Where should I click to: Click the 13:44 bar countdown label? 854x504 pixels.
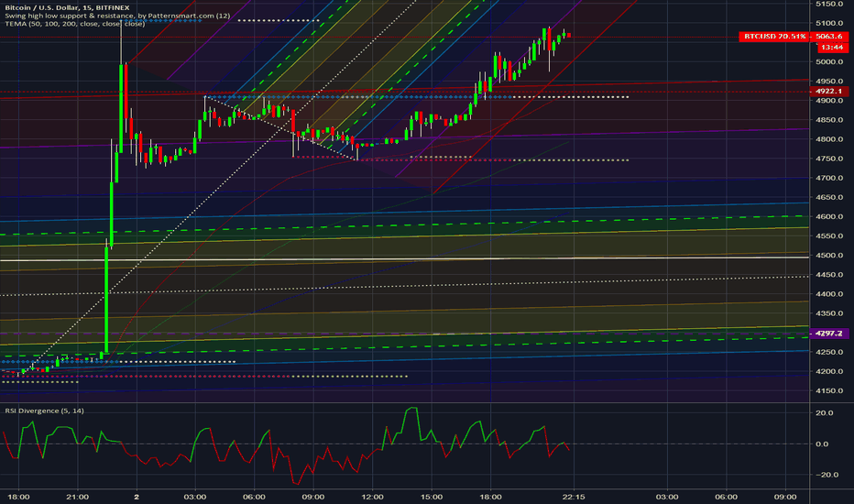[x=832, y=48]
